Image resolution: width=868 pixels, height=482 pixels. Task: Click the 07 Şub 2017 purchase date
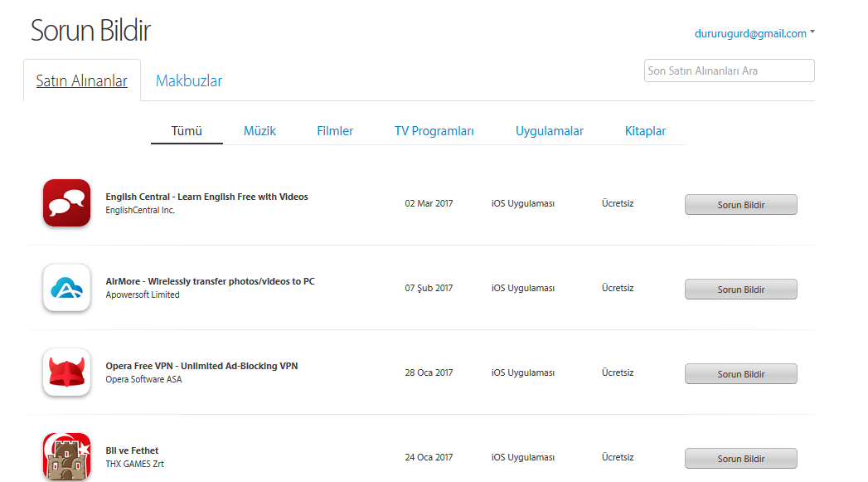429,288
